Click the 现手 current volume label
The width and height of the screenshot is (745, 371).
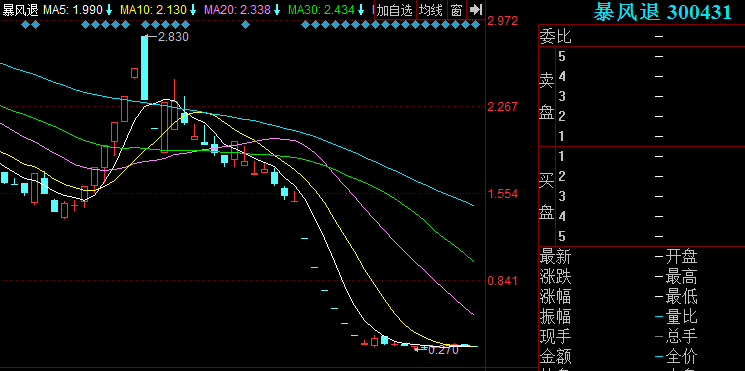(x=555, y=336)
